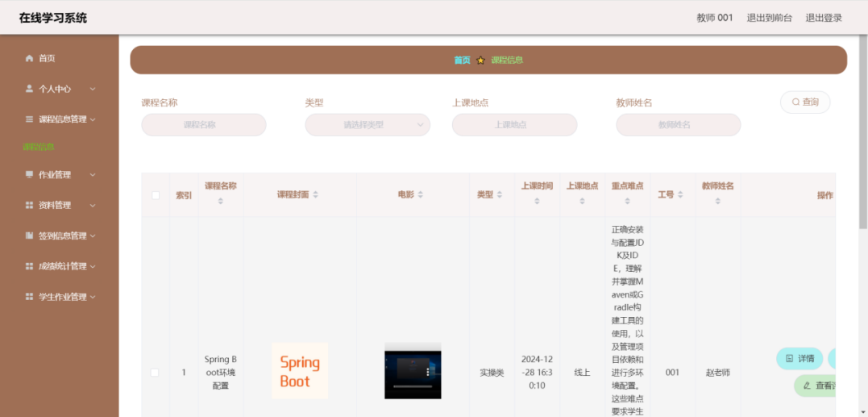Sort the table by 类型 column
The width and height of the screenshot is (868, 417).
500,194
